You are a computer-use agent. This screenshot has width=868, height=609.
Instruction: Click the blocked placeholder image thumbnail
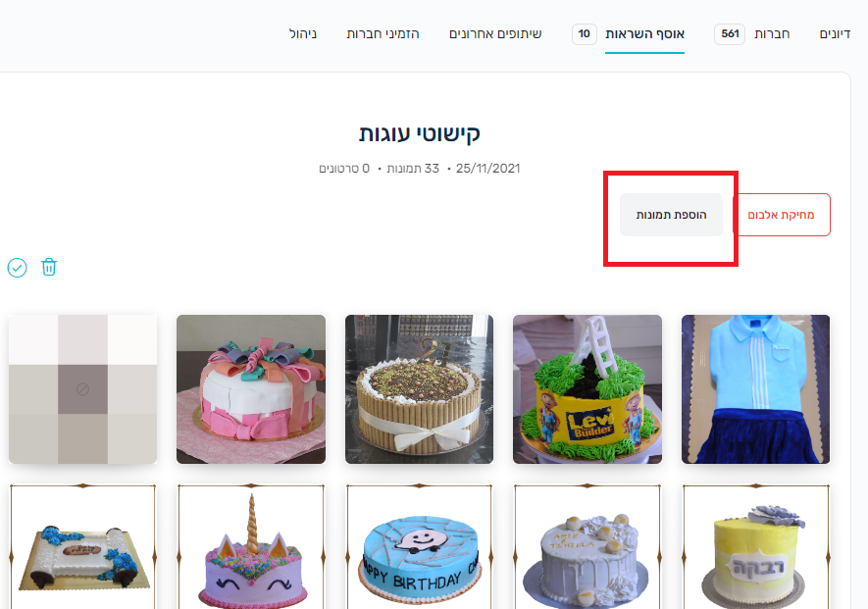tap(83, 389)
